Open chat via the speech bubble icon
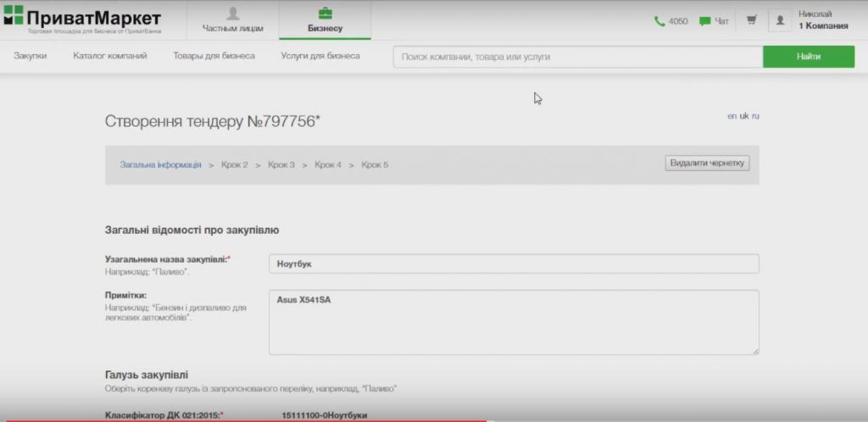 pos(704,21)
